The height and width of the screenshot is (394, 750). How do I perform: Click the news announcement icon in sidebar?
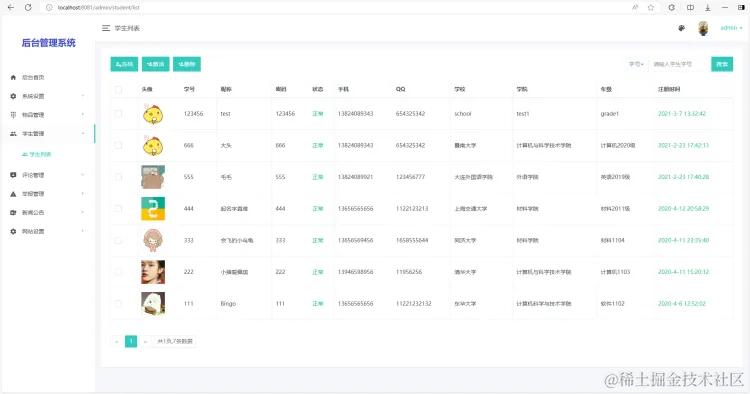[13, 212]
